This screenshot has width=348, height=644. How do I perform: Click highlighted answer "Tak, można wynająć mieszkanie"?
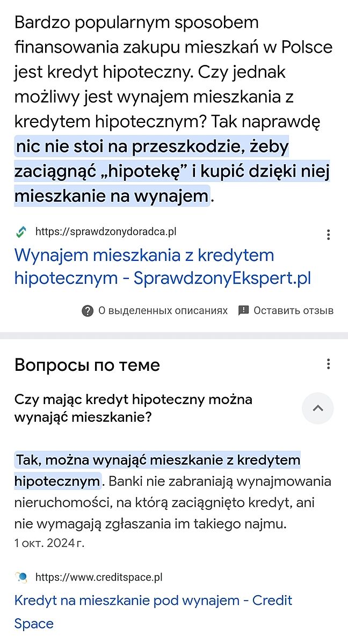point(158,460)
